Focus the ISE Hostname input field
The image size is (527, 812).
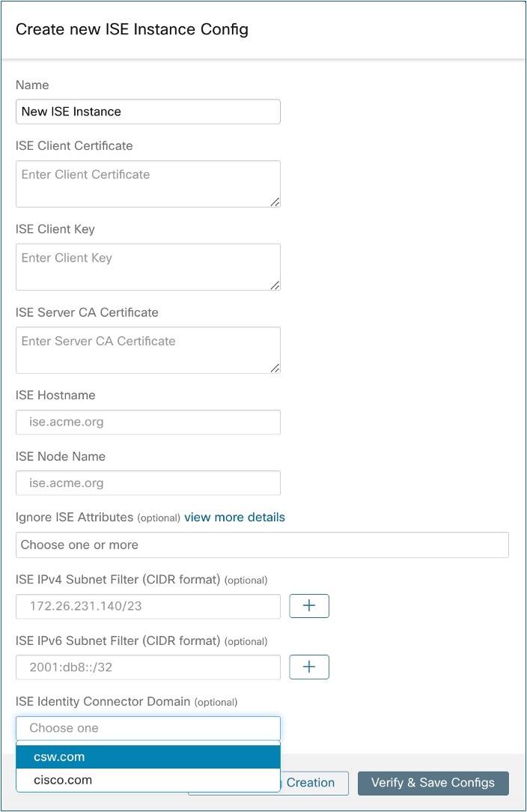[x=148, y=422]
